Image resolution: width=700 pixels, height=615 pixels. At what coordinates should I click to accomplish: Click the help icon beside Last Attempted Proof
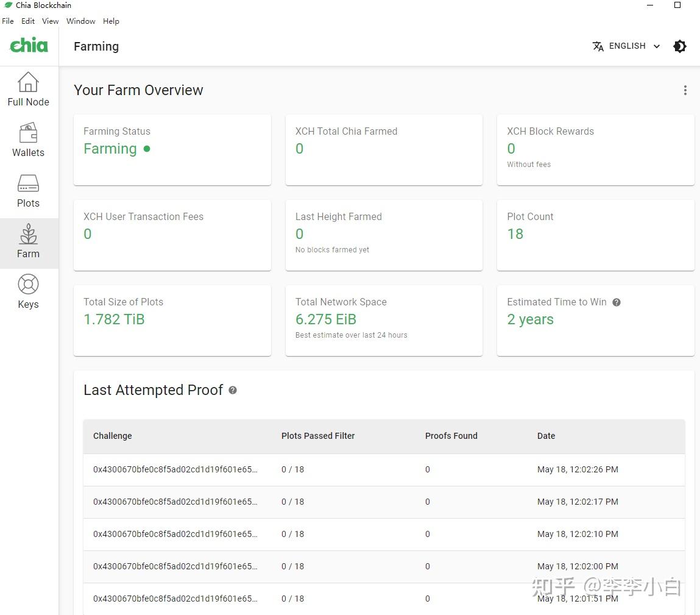[233, 390]
